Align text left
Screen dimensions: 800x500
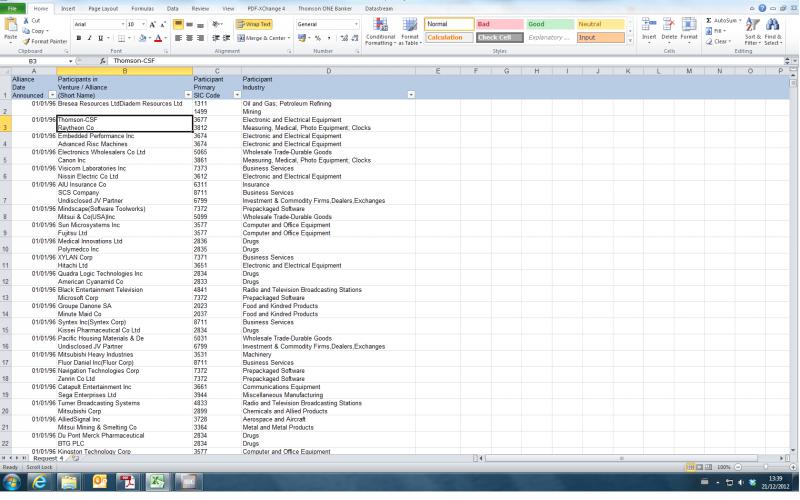[x=178, y=38]
